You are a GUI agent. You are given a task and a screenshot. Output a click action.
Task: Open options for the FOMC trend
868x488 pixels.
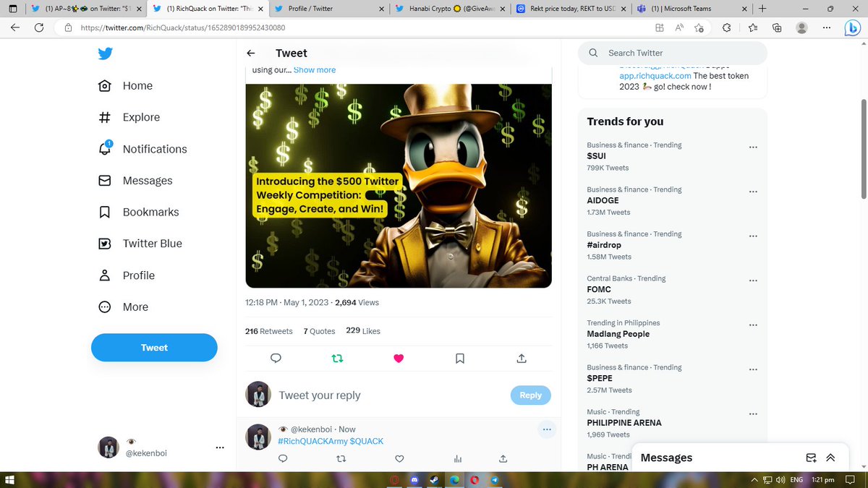point(753,281)
